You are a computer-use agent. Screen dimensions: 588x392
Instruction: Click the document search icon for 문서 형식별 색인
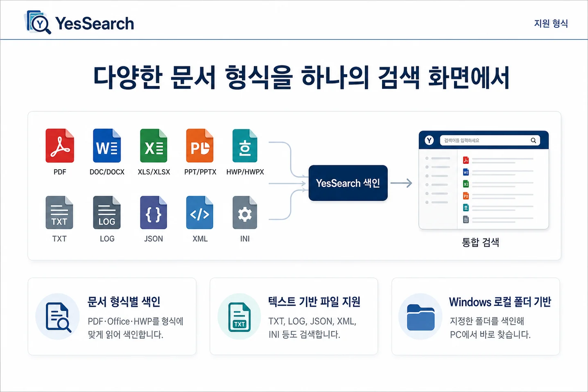tap(58, 317)
